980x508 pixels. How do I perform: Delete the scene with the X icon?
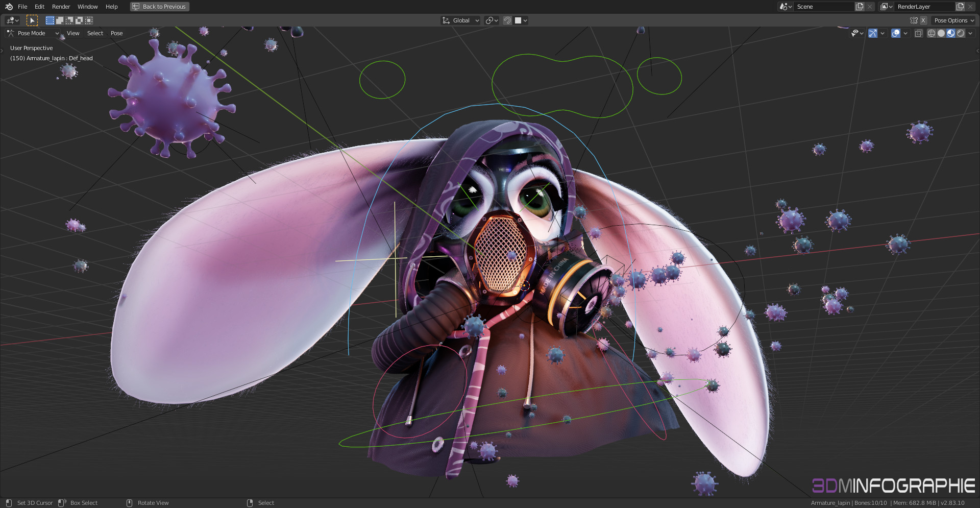coord(870,7)
